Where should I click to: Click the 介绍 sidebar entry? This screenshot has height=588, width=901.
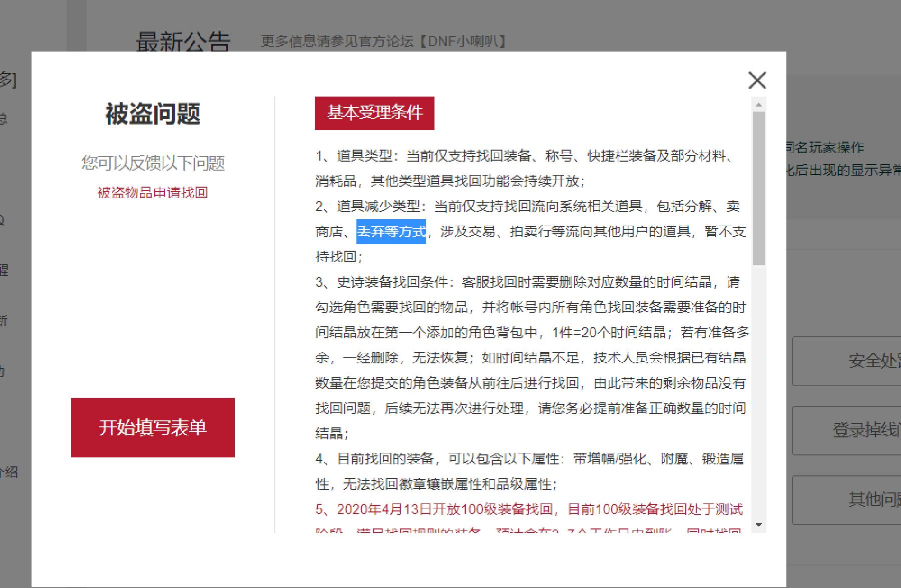pyautogui.click(x=9, y=472)
